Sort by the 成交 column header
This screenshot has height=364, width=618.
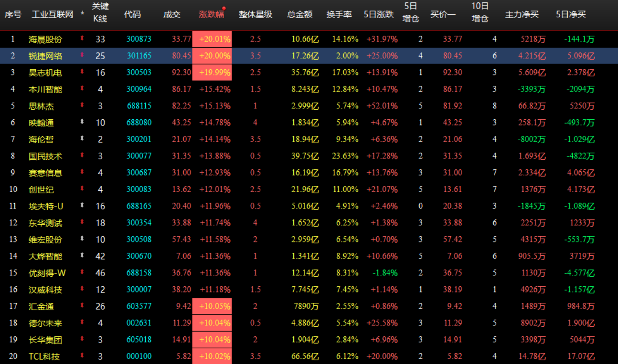point(172,14)
